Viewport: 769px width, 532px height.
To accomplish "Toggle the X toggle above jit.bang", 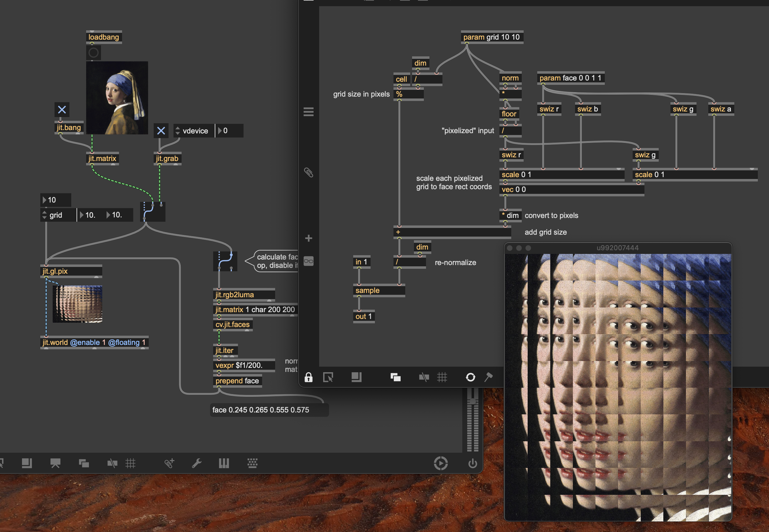I will pyautogui.click(x=62, y=110).
